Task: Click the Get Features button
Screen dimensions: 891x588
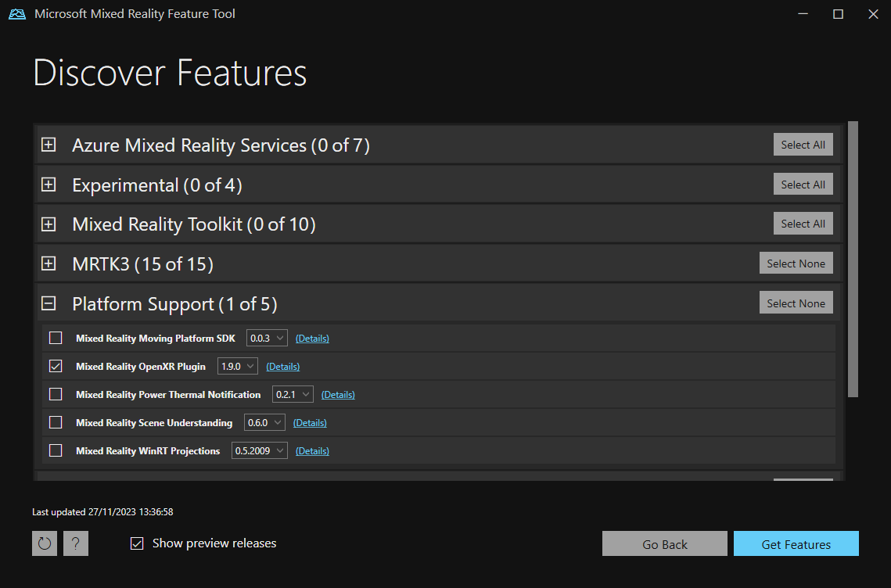Action: coord(796,543)
